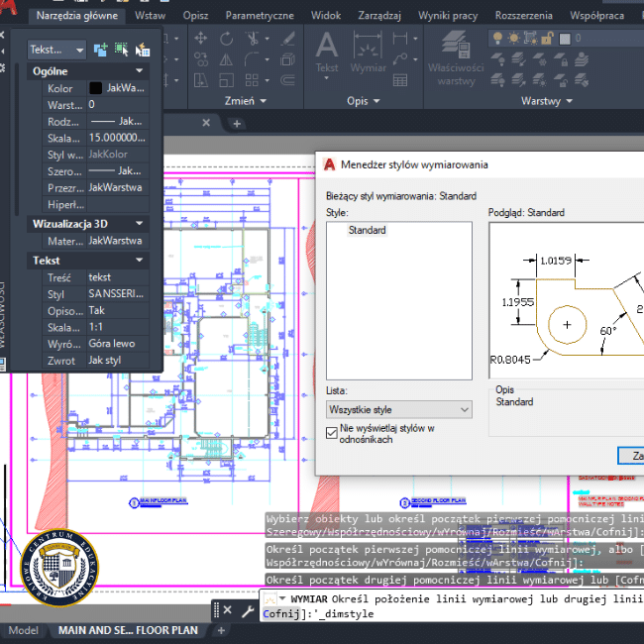Click the Skala value 15.000000 field

point(118,138)
